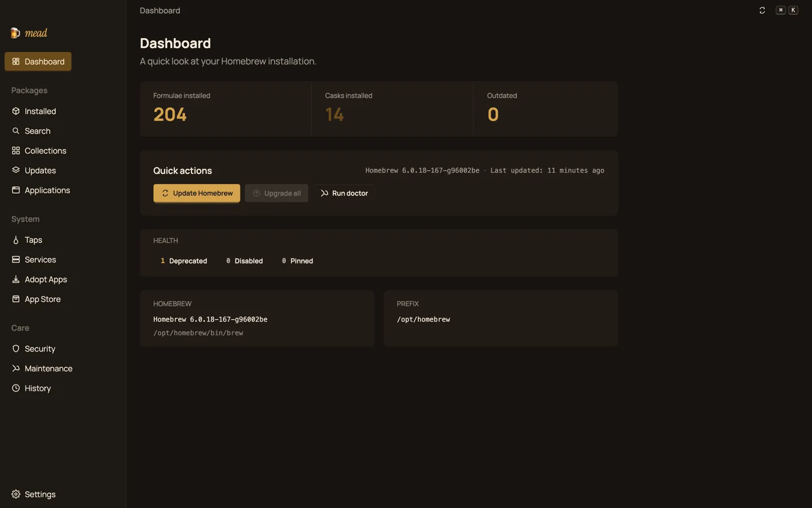Click the History clock icon
Screen dimensions: 812x508
coord(16,388)
